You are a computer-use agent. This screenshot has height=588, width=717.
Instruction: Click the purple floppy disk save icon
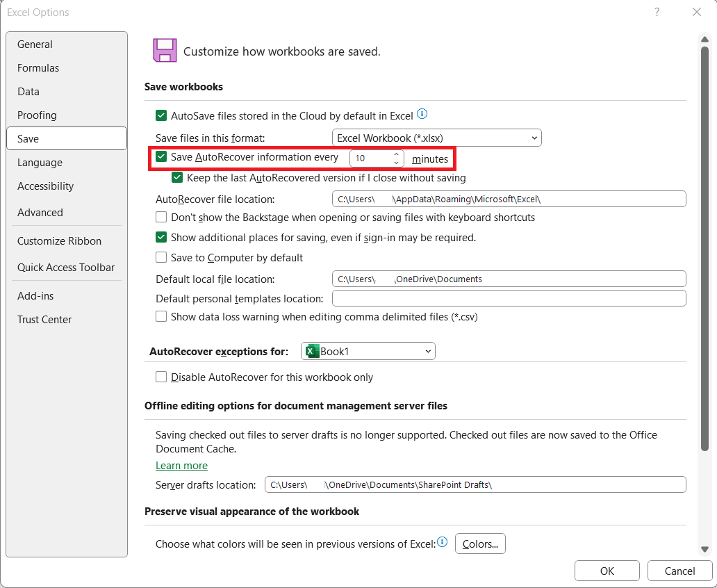pyautogui.click(x=165, y=50)
